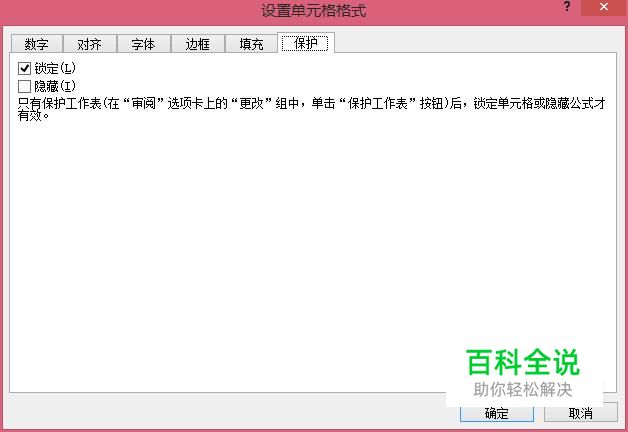Select the 字体 tab
This screenshot has height=432, width=628.
(143, 44)
